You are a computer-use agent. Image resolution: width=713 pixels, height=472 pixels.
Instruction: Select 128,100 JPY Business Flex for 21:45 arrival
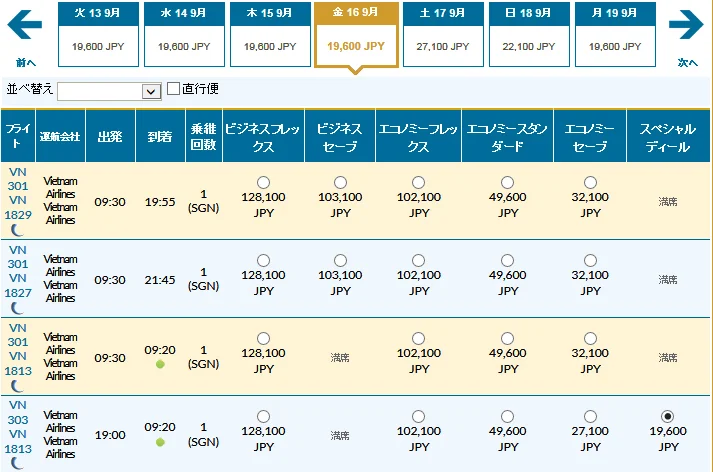coord(263,261)
